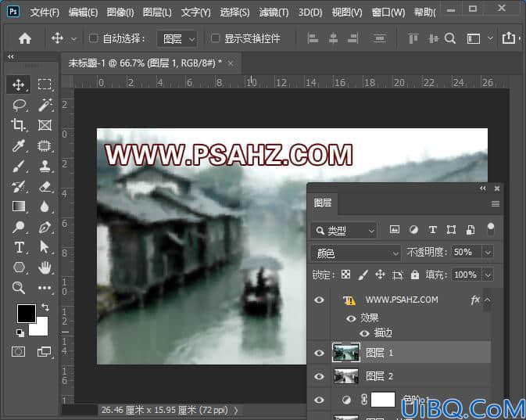
Task: Align horizontal centers in options bar
Action: [x=333, y=38]
